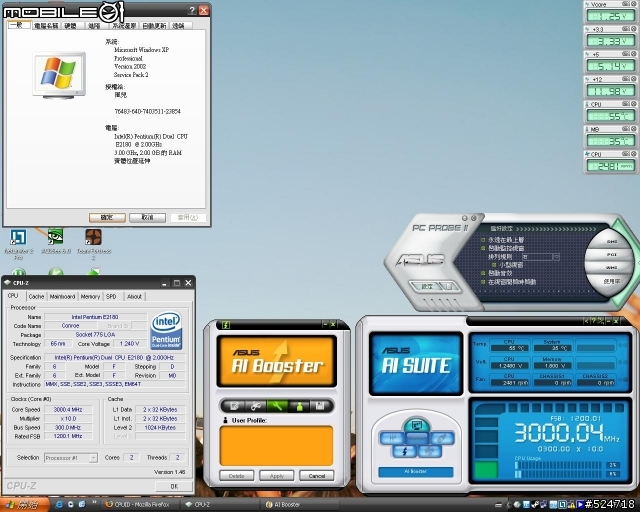The height and width of the screenshot is (512, 640).
Task: Toggle the last checkbox in PC Probe preferences
Action: [483, 282]
